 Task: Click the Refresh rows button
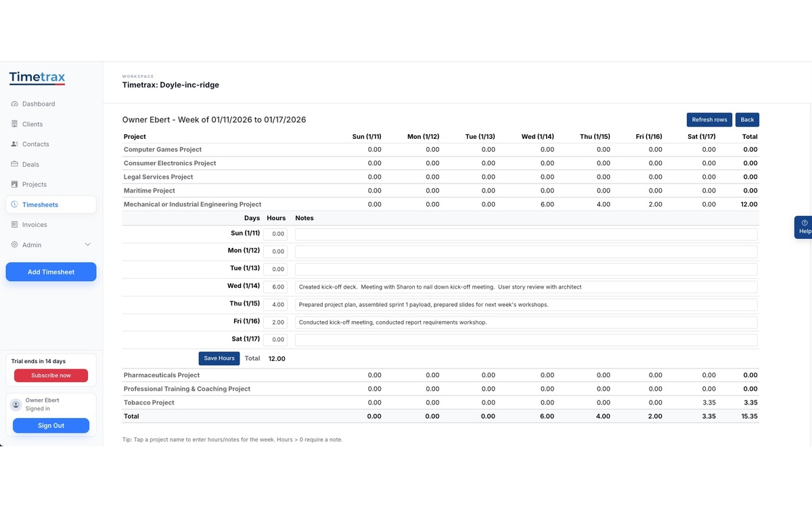(709, 120)
